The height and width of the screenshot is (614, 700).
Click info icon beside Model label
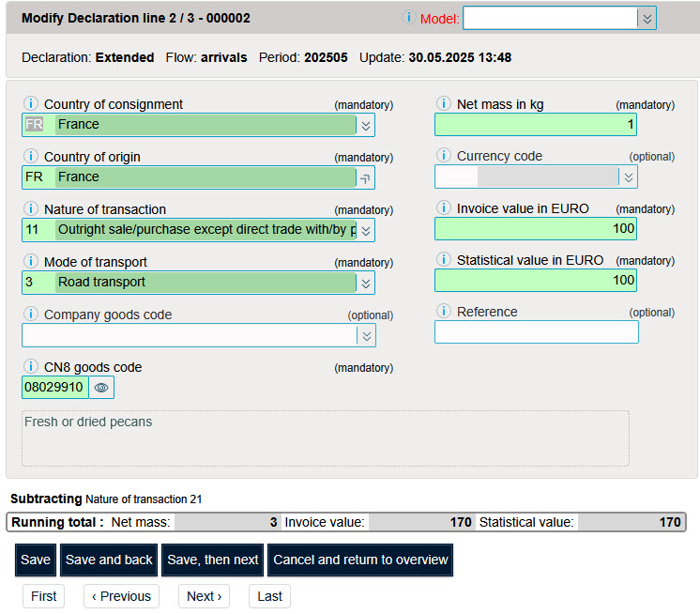click(408, 18)
